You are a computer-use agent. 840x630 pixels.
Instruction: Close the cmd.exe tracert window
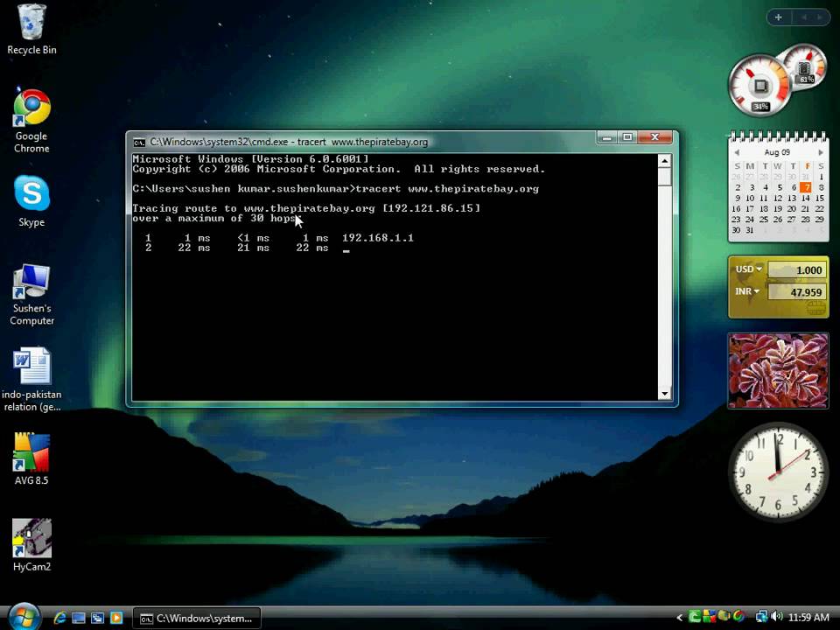[x=654, y=137]
